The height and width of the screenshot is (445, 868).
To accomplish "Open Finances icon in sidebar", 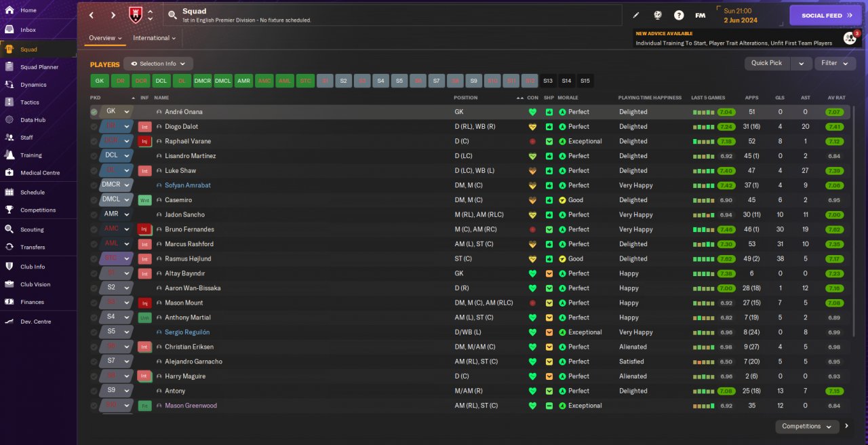I will 9,302.
